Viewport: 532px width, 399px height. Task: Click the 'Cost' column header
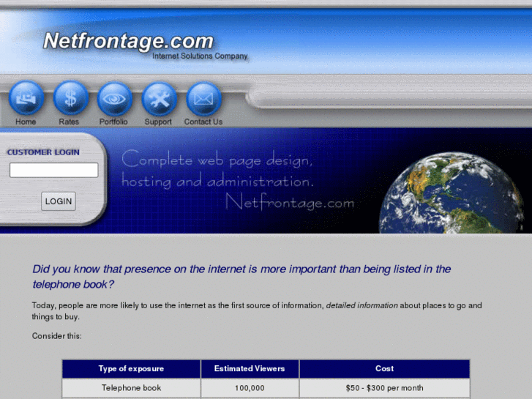coord(384,369)
